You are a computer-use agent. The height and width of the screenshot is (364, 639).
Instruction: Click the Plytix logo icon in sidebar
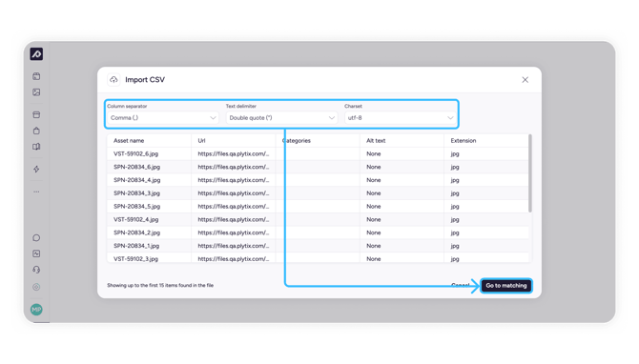[x=36, y=54]
